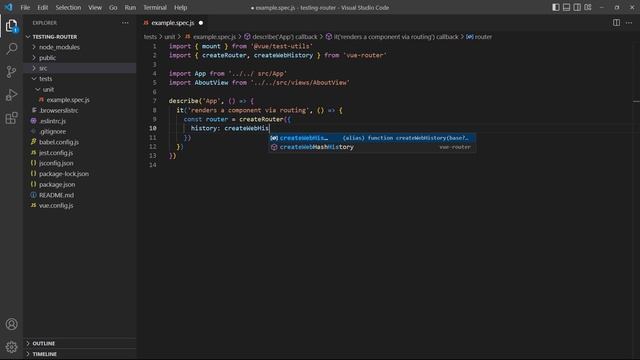Open the package-lock.json file
The image size is (640, 360).
click(x=80, y=174)
